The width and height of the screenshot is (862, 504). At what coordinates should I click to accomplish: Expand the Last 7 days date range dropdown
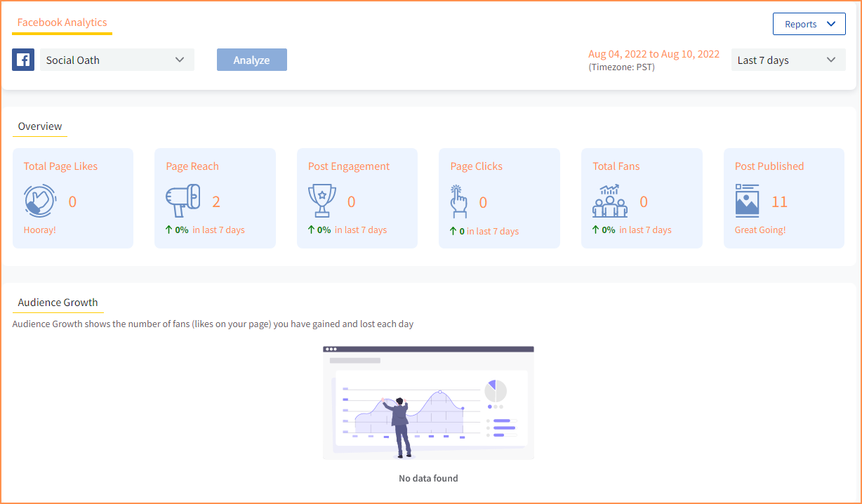click(788, 60)
